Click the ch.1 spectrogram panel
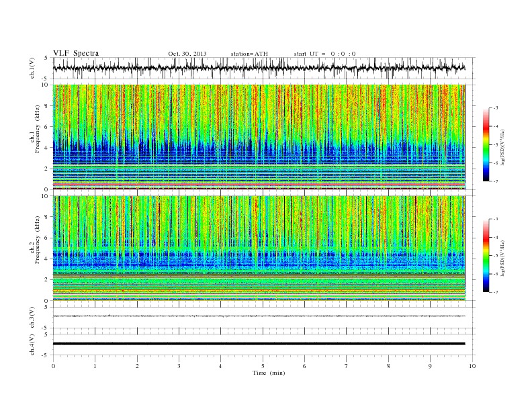Image resolution: width=532 pixels, height=411 pixels. point(259,137)
